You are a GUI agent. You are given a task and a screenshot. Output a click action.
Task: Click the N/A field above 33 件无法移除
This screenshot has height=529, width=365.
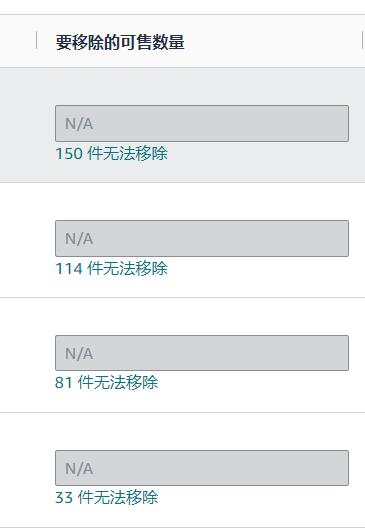tap(202, 468)
